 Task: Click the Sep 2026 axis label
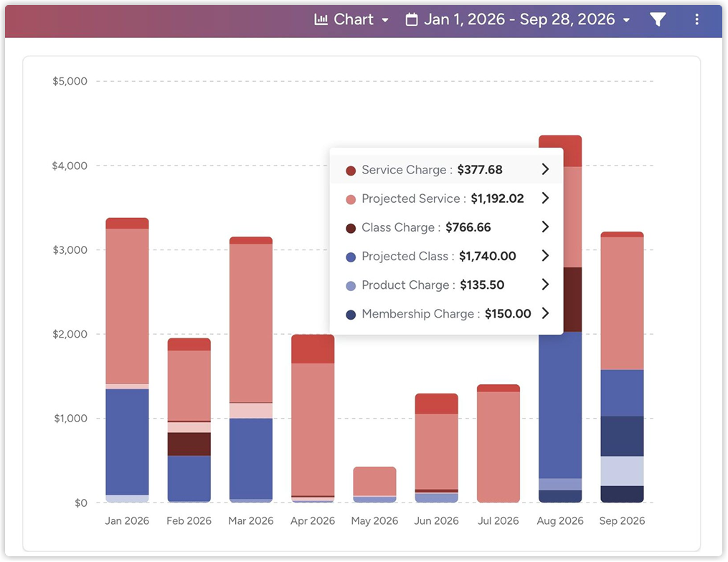point(622,520)
